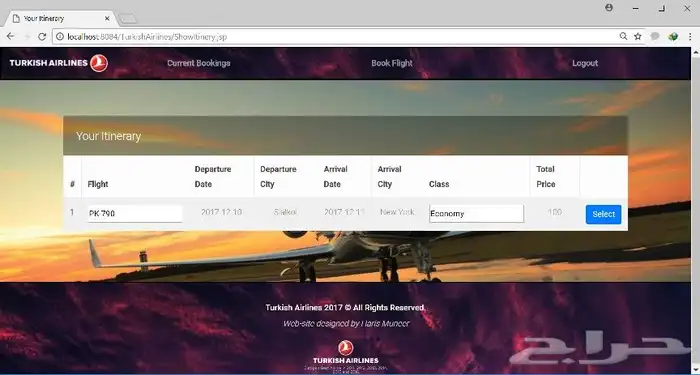Click the New York arrival city cell
This screenshot has width=700, height=375.
[x=397, y=212]
